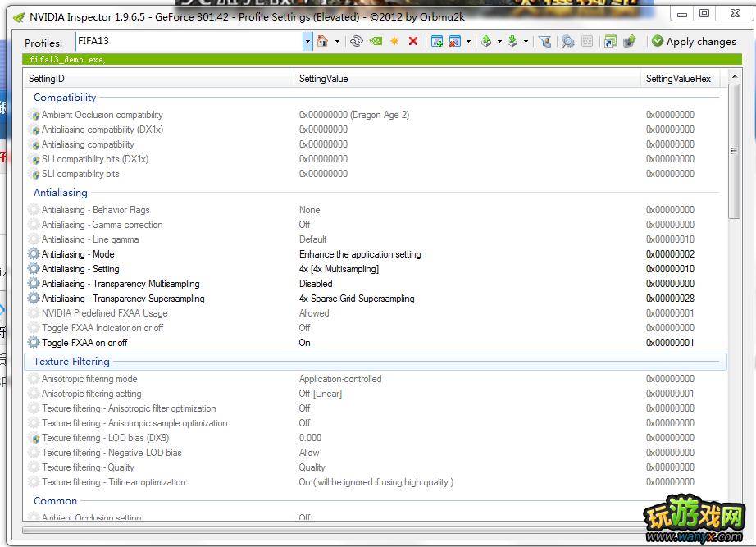Open dropdown arrow after remove application icon
The image size is (756, 547).
click(x=469, y=42)
